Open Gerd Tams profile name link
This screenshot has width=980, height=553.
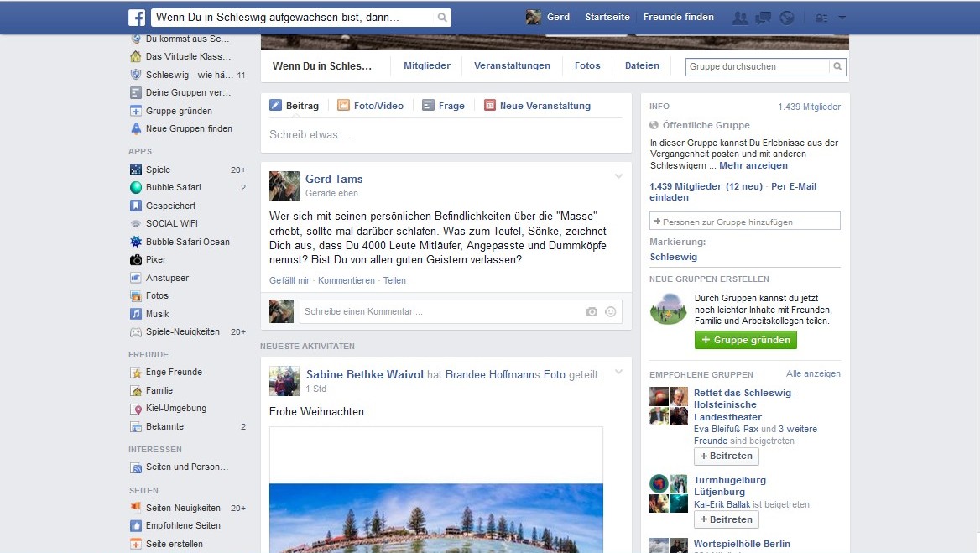pos(334,179)
